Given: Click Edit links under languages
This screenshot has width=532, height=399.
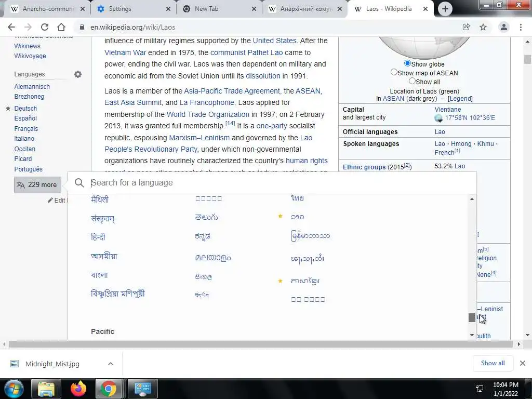Looking at the screenshot, I should pos(57,200).
